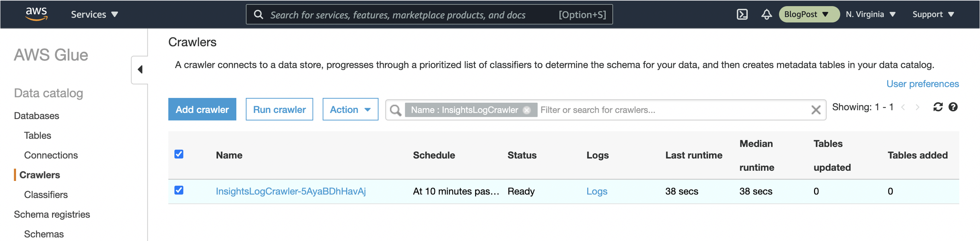Click the AWS logo home icon
Viewport: 980px width, 241px height.
click(36, 14)
